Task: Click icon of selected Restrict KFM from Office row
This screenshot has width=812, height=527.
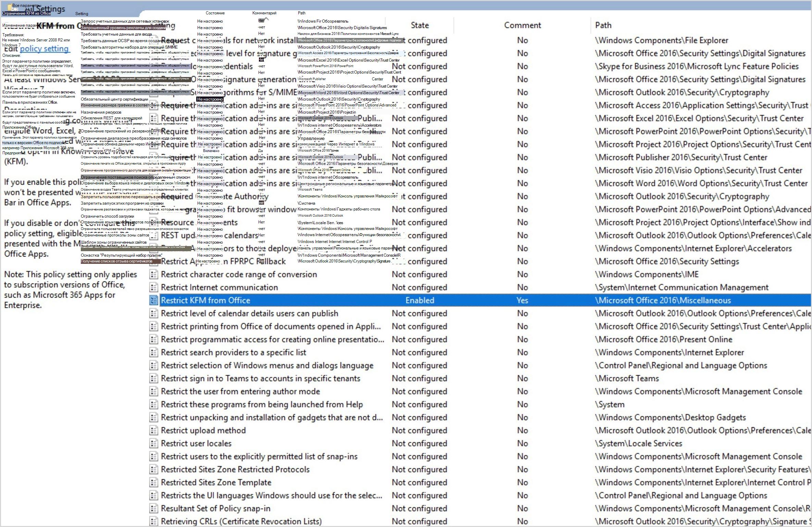Action: coord(154,300)
